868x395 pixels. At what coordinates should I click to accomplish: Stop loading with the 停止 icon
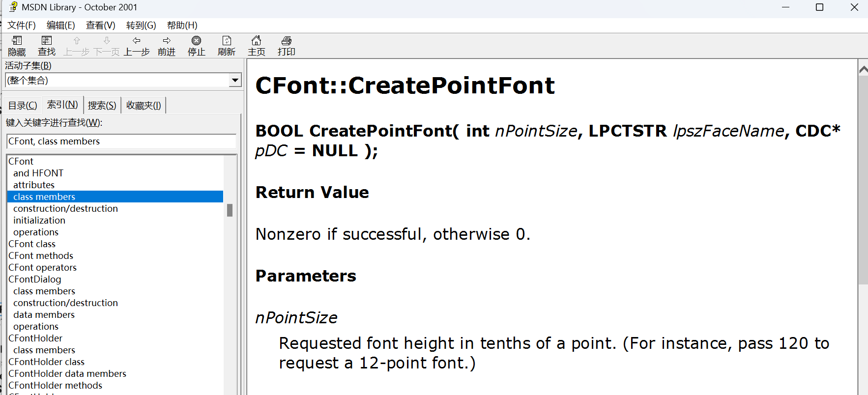(x=197, y=46)
